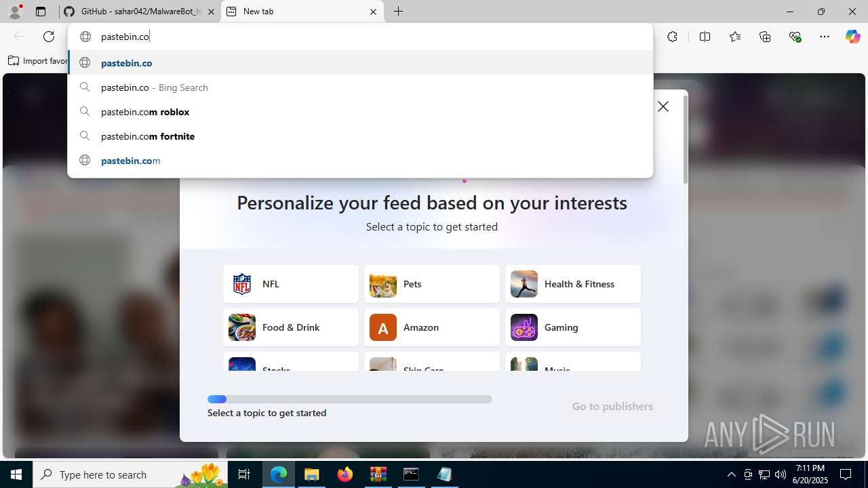Screen dimensions: 868x488
Task: Open the notepad-like taskbar icon
Action: [x=444, y=474]
